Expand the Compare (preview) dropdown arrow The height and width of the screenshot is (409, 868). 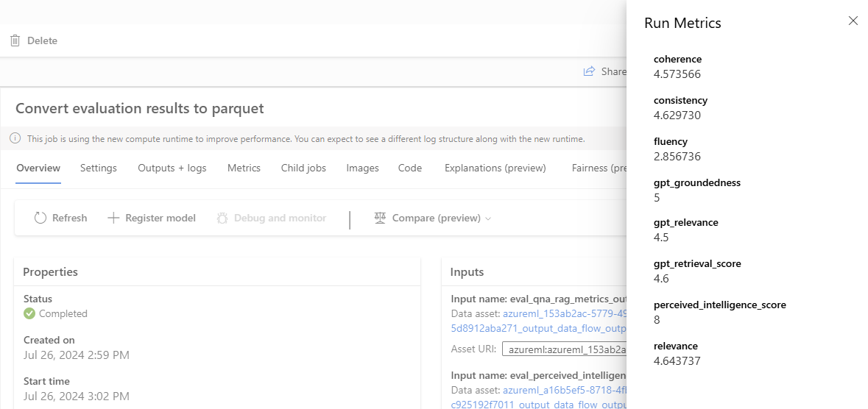488,219
